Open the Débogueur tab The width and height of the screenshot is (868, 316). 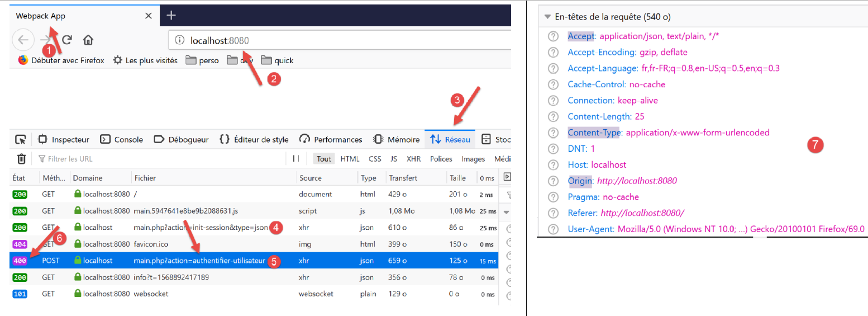(181, 139)
